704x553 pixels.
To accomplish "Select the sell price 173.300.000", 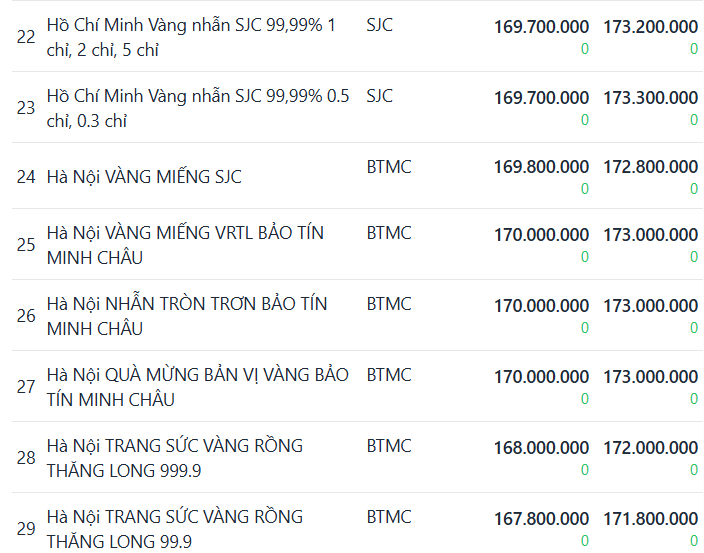I will click(650, 98).
